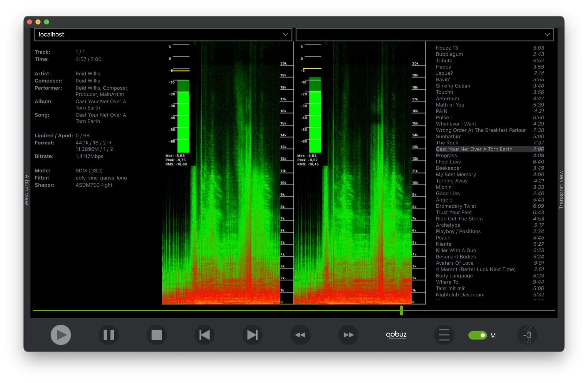Pause playback with the pause button
588x383 pixels.
(109, 335)
